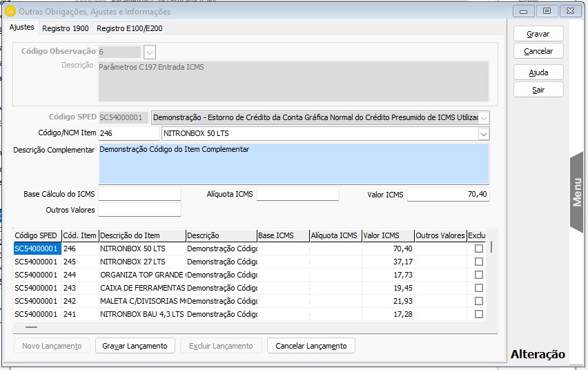Screen dimensions: 588x370
Task: Click the grid horizontal scrollbar thumb
Action: click(31, 327)
